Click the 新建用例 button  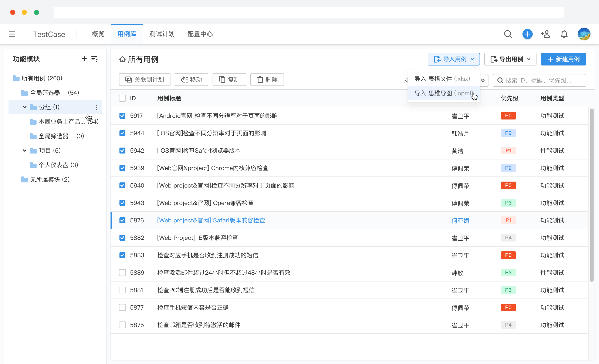[563, 59]
